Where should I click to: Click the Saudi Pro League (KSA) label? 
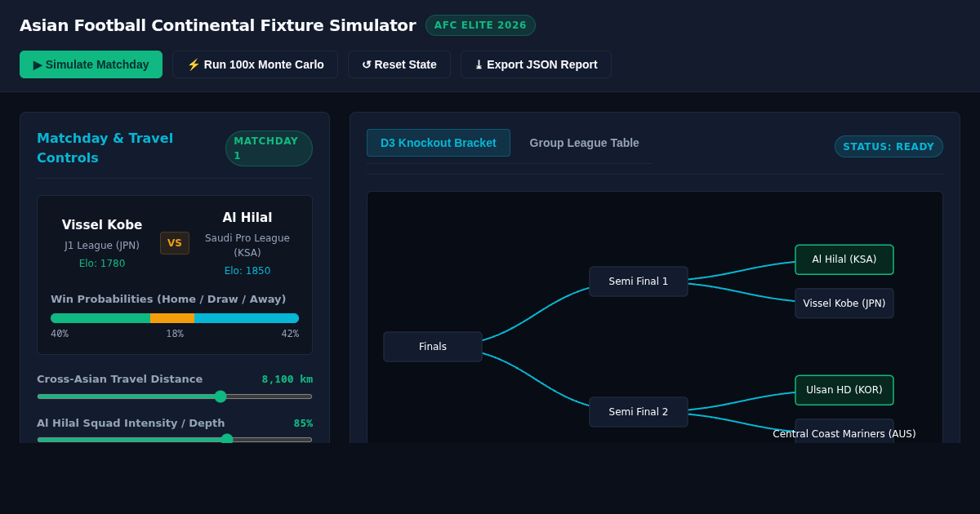point(247,246)
